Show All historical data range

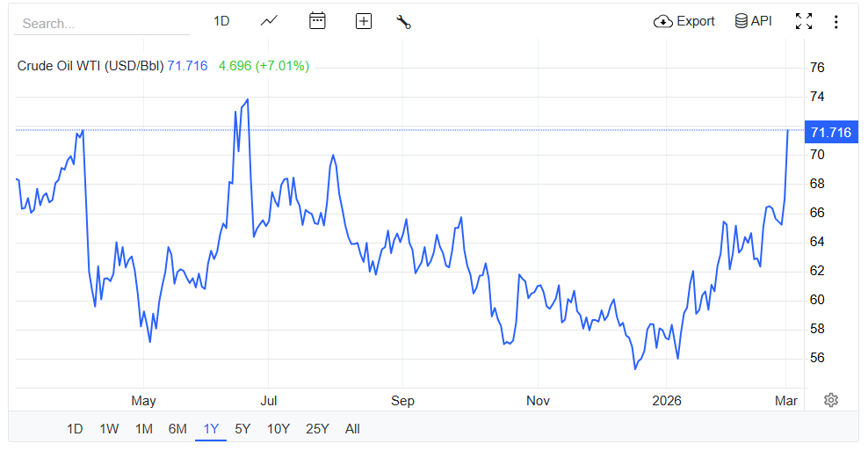352,429
